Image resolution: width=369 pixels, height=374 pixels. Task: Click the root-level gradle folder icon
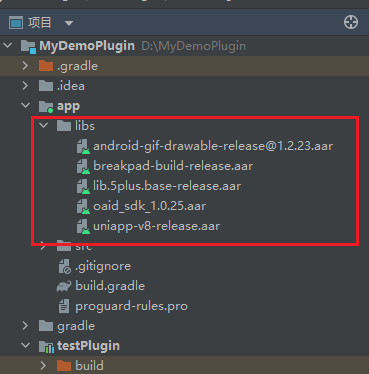46,326
